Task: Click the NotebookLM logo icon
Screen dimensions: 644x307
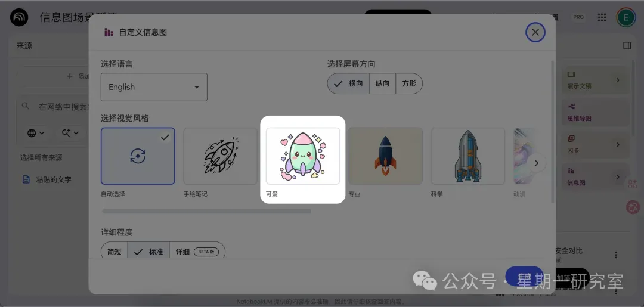Action: click(x=19, y=18)
